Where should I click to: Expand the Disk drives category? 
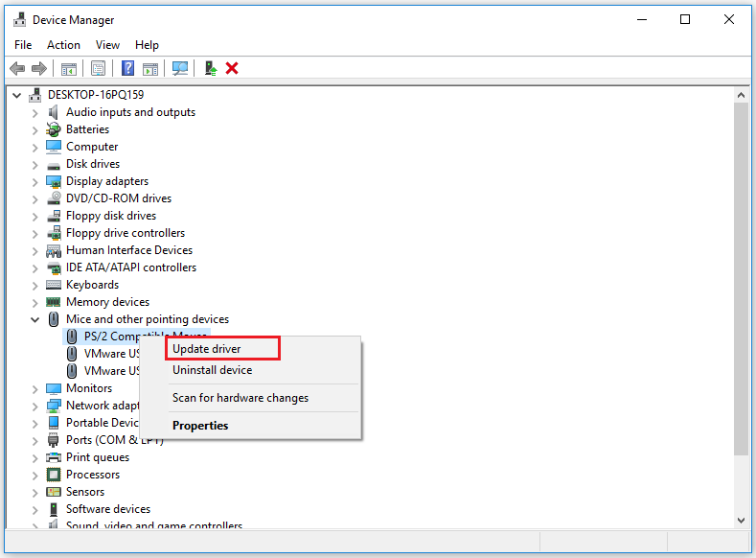click(x=34, y=165)
